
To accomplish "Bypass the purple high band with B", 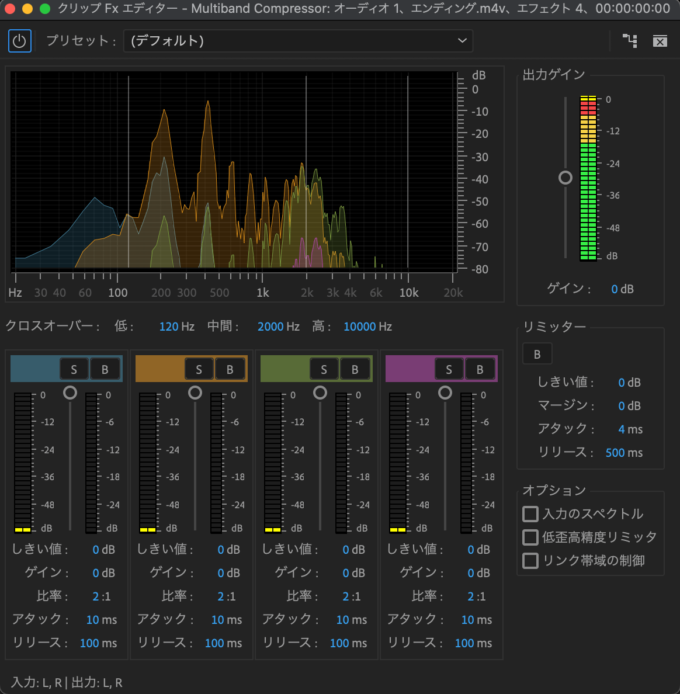I will [x=479, y=369].
